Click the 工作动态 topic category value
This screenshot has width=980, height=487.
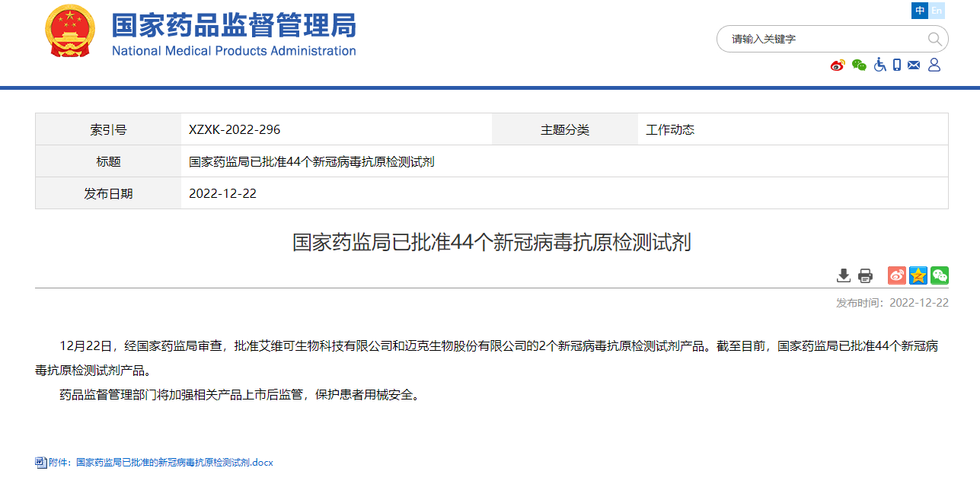pos(670,129)
